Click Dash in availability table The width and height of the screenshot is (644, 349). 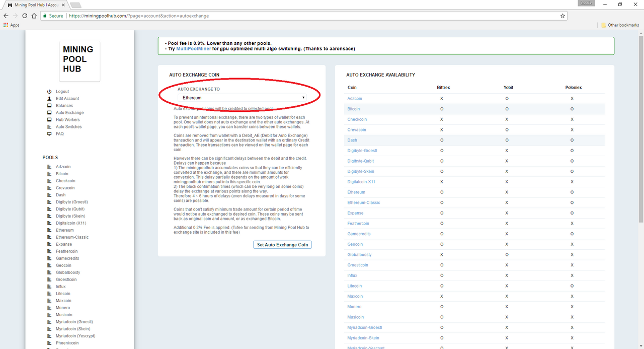point(352,140)
